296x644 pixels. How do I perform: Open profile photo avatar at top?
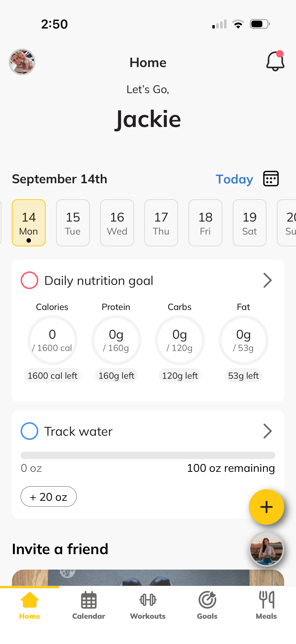tap(22, 62)
